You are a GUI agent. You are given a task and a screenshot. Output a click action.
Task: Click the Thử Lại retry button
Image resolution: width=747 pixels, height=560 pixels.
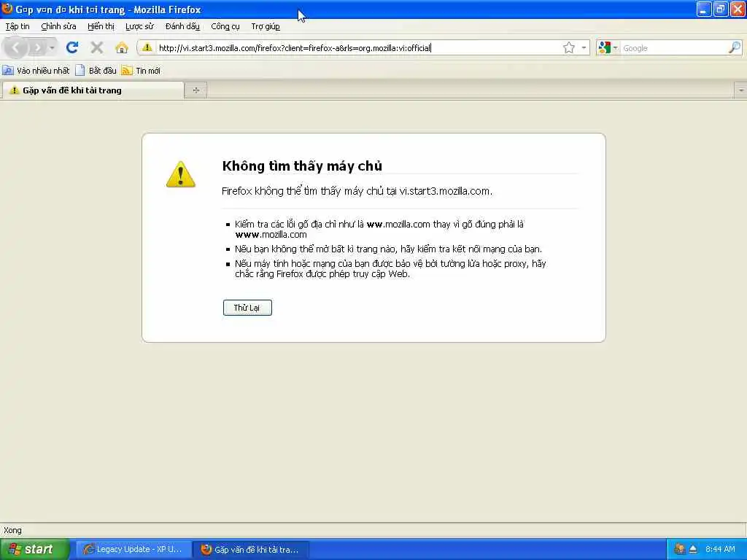tap(247, 308)
